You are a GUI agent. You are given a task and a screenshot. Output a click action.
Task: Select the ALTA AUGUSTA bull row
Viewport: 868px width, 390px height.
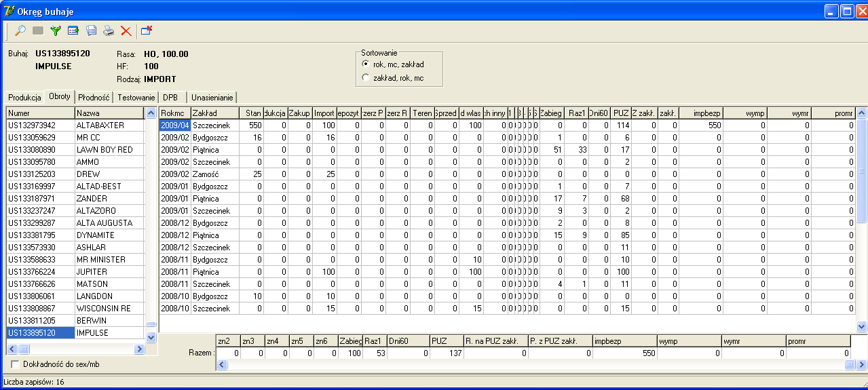[76, 223]
